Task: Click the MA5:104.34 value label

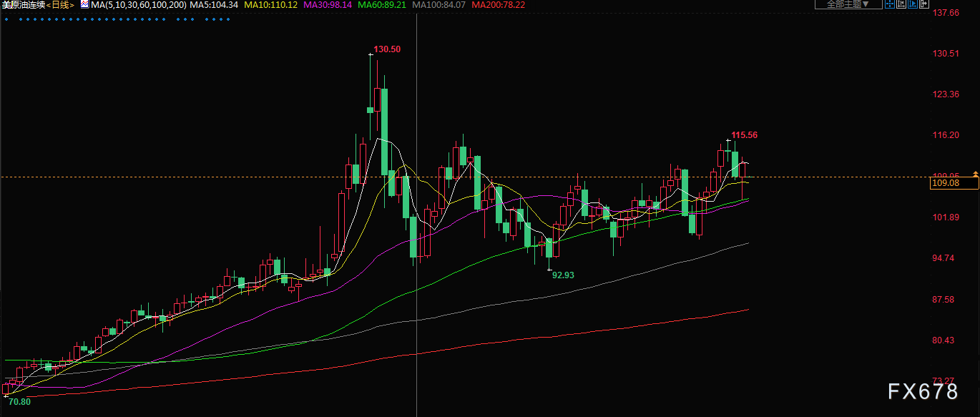Action: [214, 4]
